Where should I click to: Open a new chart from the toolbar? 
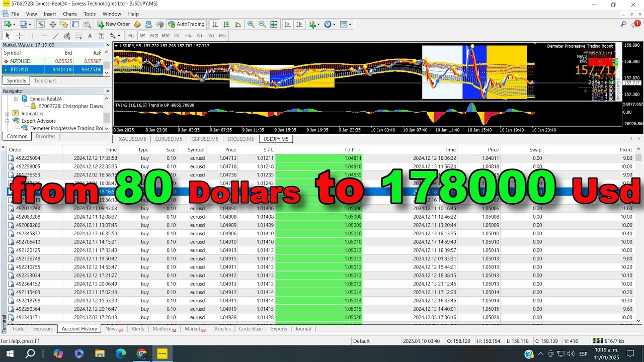tap(8, 24)
